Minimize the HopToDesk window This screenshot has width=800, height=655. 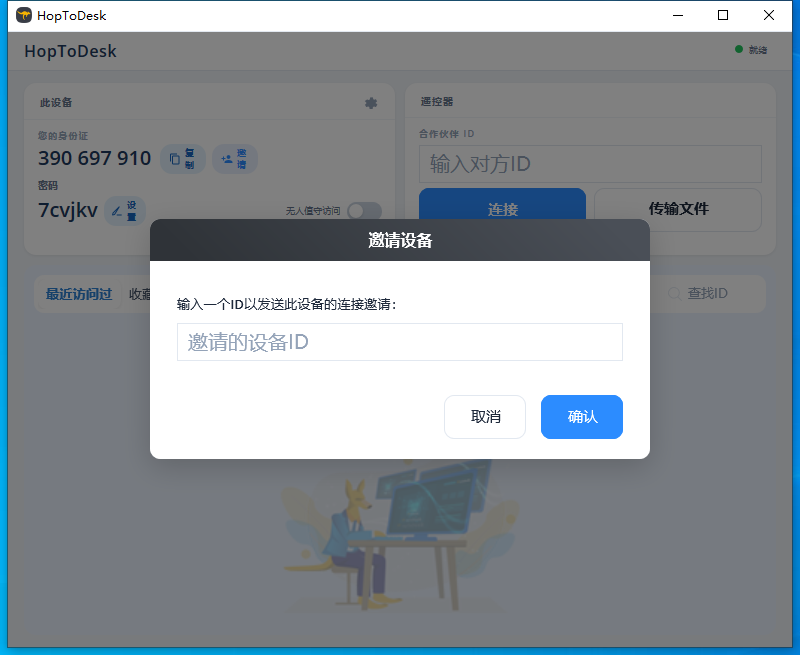click(x=678, y=15)
